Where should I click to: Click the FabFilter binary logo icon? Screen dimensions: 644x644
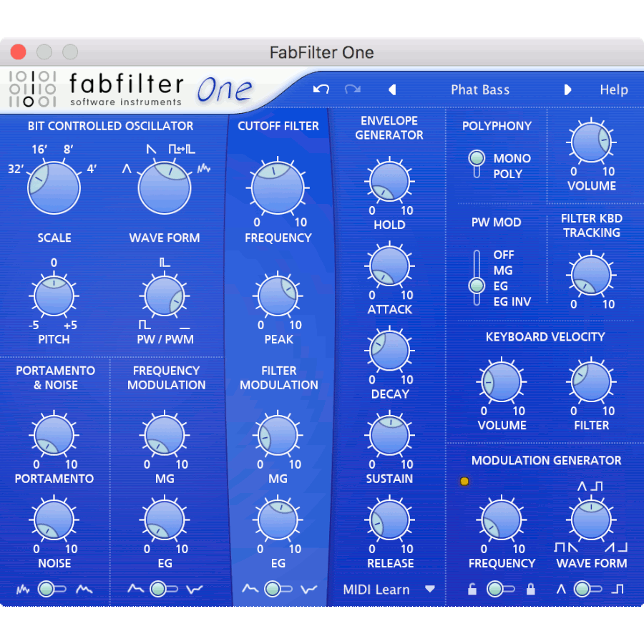[x=32, y=89]
